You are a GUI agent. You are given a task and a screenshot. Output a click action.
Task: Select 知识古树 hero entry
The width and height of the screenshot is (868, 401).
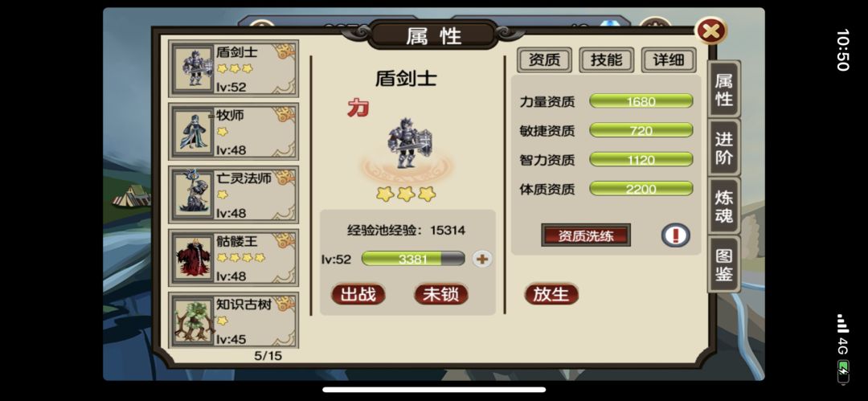coord(233,321)
